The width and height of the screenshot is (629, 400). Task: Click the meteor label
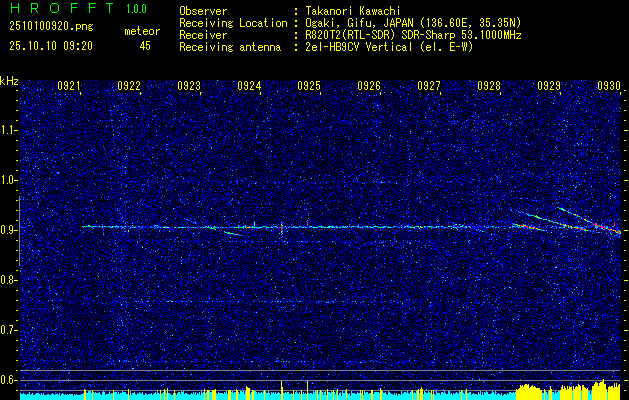tap(142, 31)
